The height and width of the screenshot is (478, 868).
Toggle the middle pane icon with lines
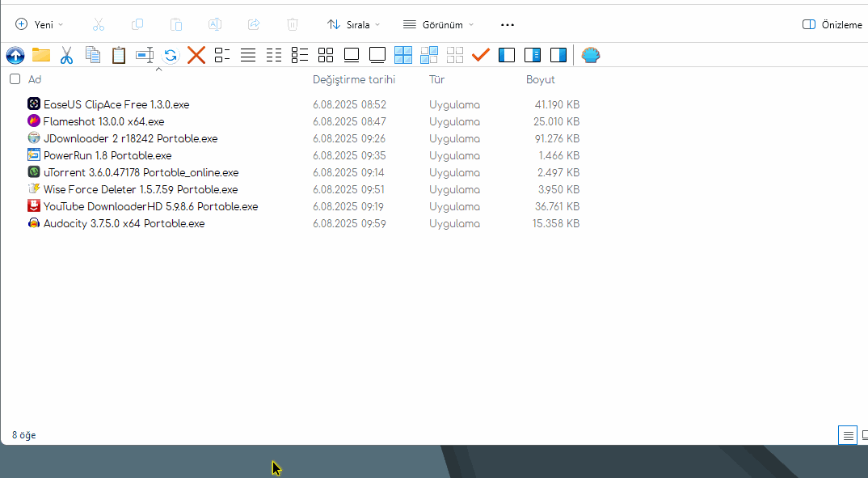pos(533,55)
